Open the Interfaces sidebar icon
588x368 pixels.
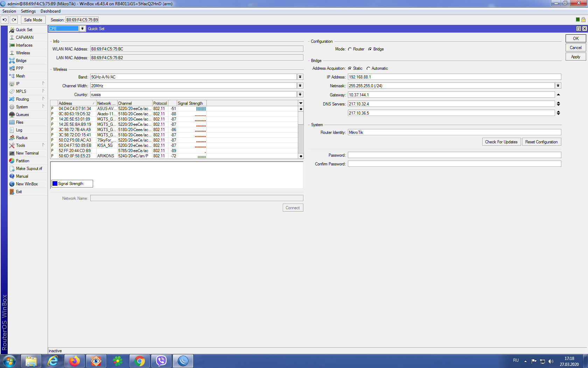12,45
